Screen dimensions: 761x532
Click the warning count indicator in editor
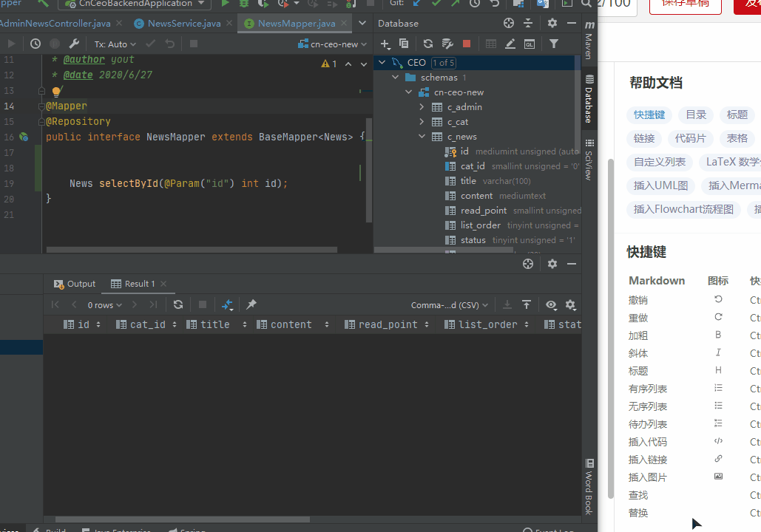pos(329,64)
